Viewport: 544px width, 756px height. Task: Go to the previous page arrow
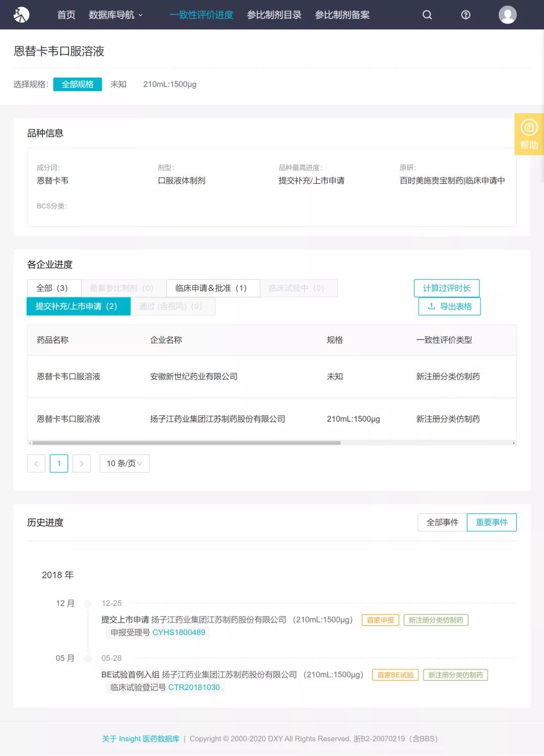point(36,464)
